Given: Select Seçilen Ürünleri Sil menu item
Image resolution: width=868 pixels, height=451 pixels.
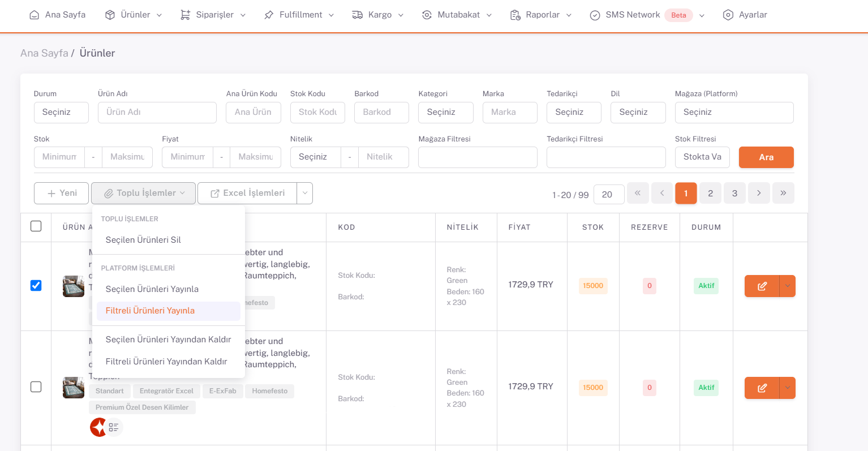Looking at the screenshot, I should pyautogui.click(x=169, y=240).
